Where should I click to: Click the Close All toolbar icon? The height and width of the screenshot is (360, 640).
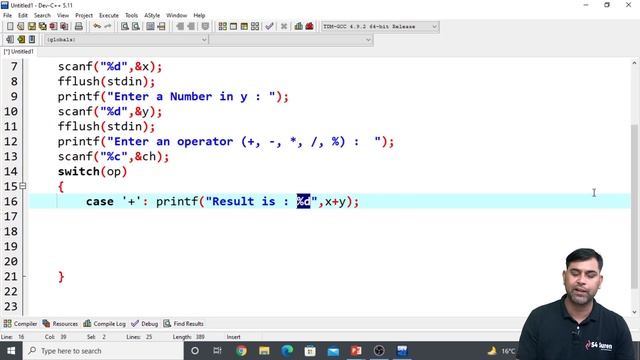64,27
